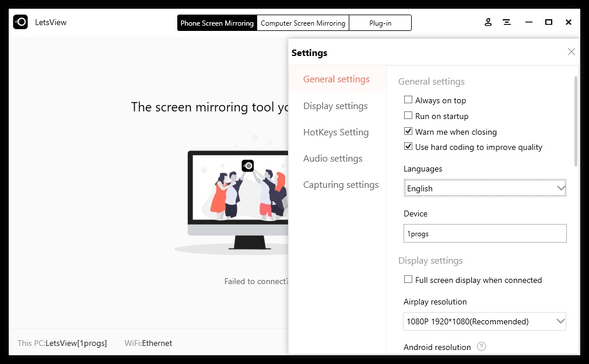
Task: Click the screen mirroring tool headline text
Action: point(209,107)
